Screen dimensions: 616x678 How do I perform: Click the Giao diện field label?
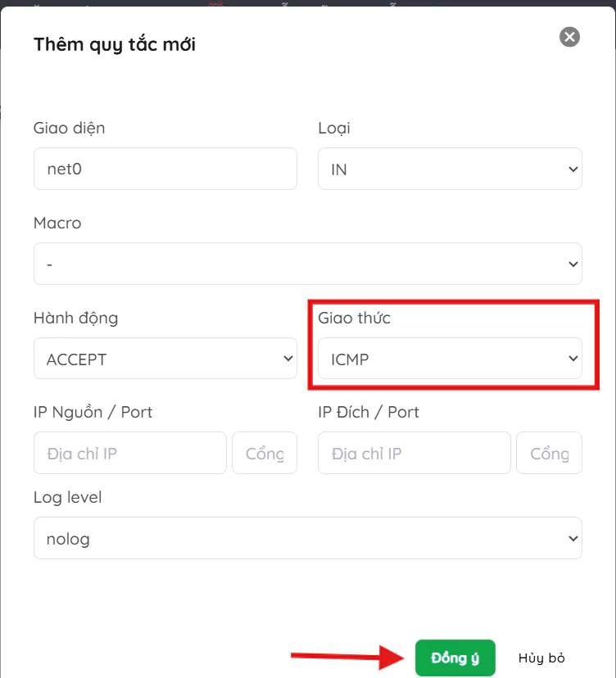pyautogui.click(x=70, y=128)
